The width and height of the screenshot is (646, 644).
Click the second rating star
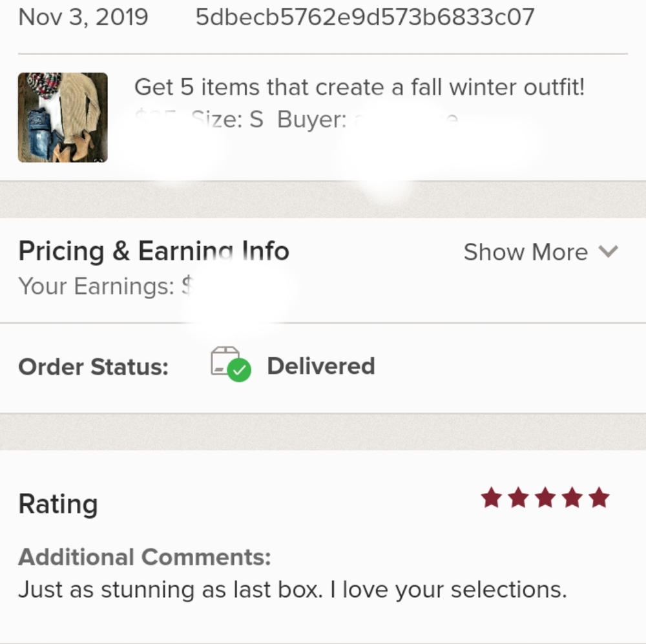pyautogui.click(x=518, y=498)
